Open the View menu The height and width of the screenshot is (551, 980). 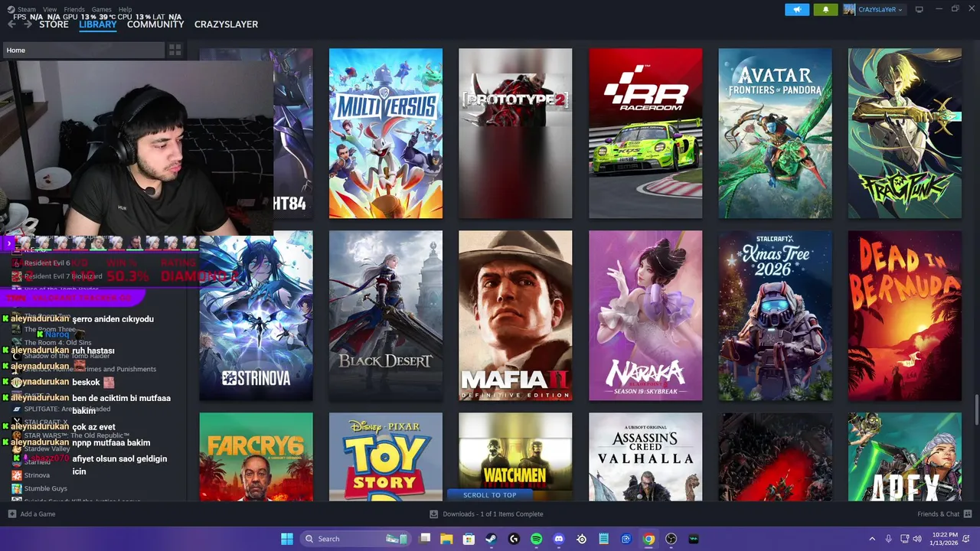[x=50, y=10]
